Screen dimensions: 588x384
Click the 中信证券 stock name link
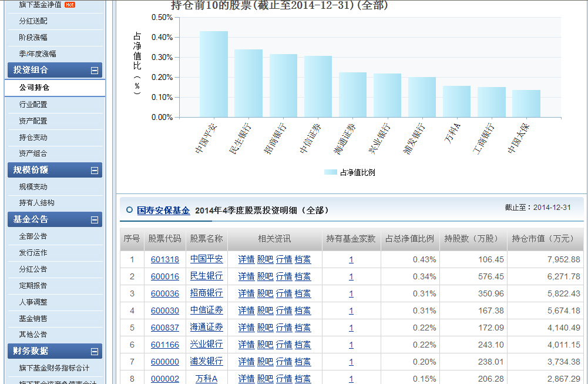pos(207,310)
